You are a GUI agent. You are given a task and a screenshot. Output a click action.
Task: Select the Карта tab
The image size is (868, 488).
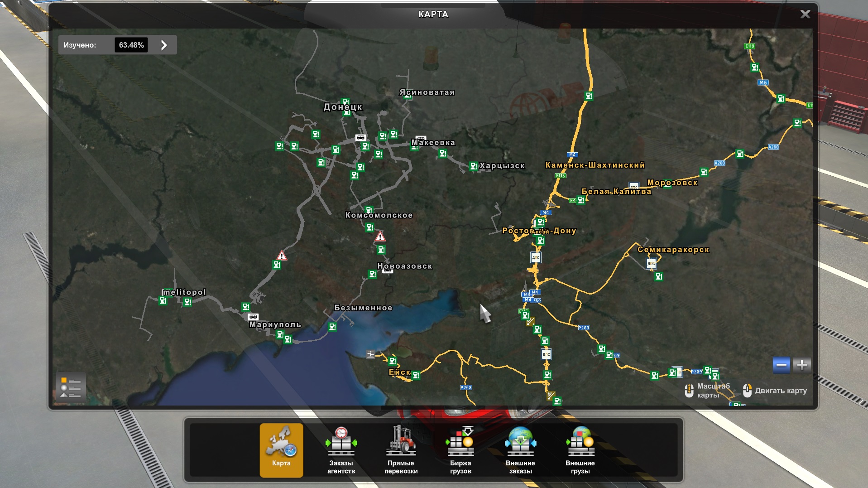point(281,450)
